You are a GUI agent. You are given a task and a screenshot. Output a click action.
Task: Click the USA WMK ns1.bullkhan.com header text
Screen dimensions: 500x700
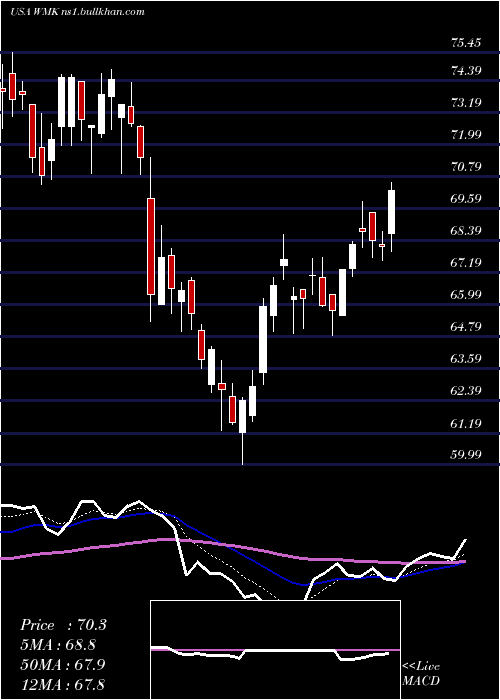point(78,12)
